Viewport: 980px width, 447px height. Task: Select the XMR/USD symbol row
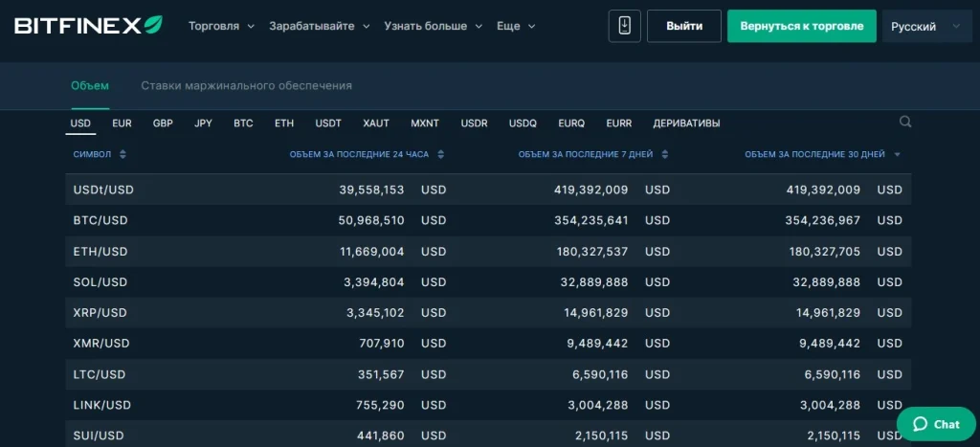click(488, 344)
